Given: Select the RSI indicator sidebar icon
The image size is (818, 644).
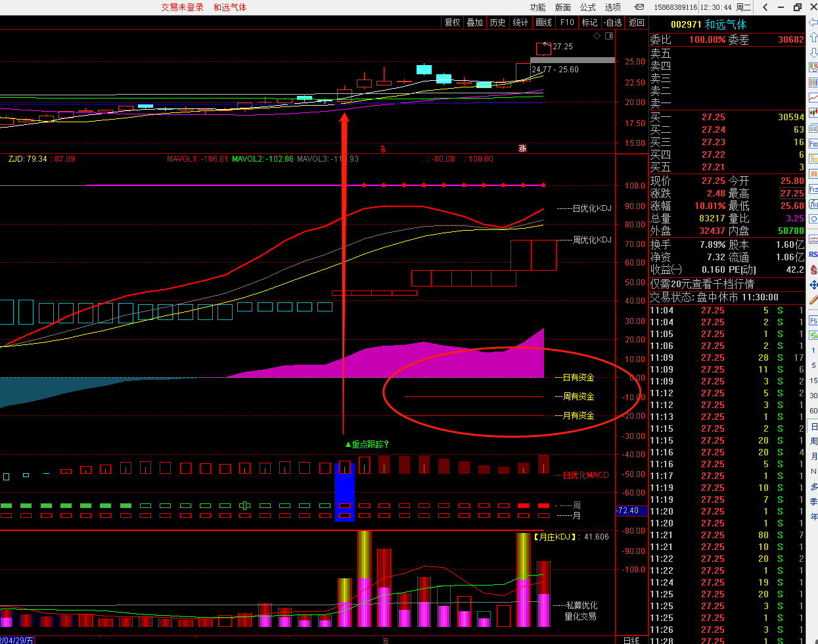Looking at the screenshot, I should click(x=813, y=254).
